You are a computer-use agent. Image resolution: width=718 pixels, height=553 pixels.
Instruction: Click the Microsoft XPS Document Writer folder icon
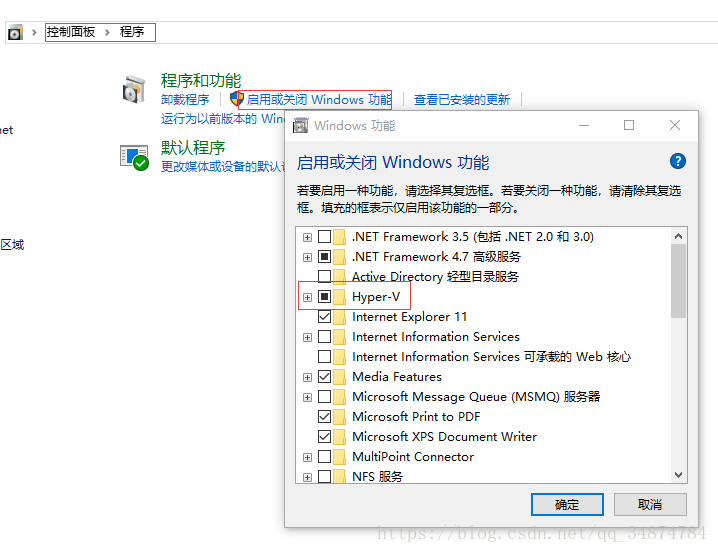coord(339,437)
